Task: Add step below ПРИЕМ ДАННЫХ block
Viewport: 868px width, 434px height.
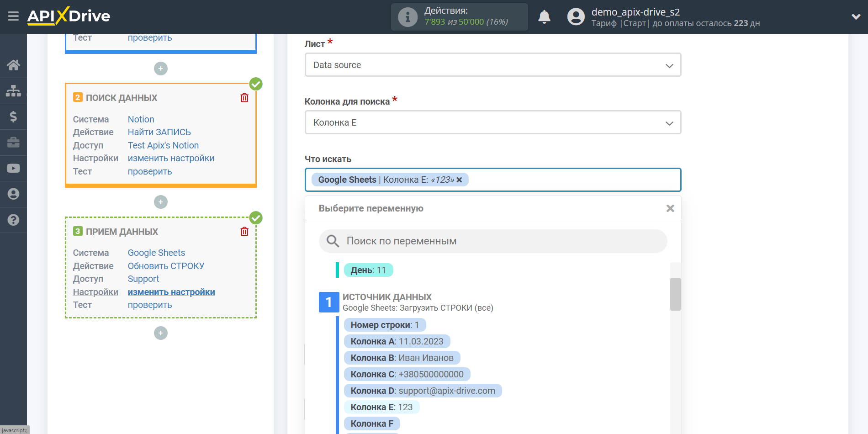Action: [161, 333]
